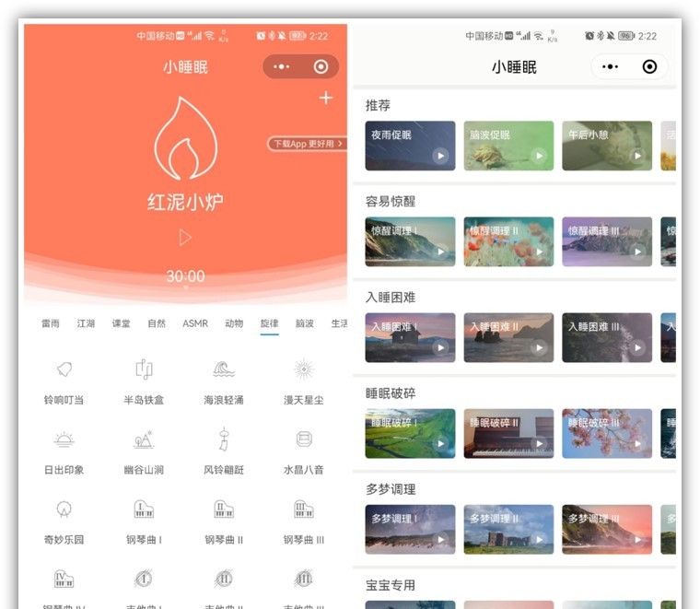Click 小睡眠 title on the orange screen
700x609 pixels.
click(x=185, y=67)
